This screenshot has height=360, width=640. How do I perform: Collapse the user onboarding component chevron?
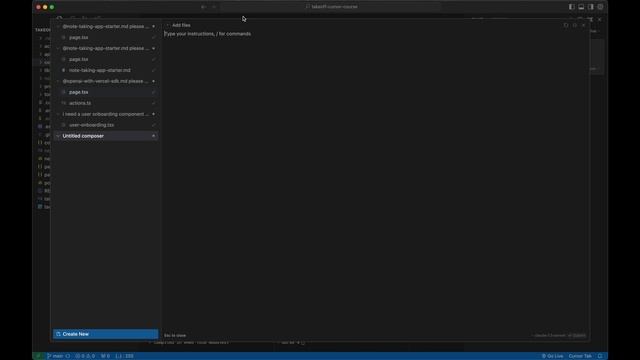tap(58, 114)
